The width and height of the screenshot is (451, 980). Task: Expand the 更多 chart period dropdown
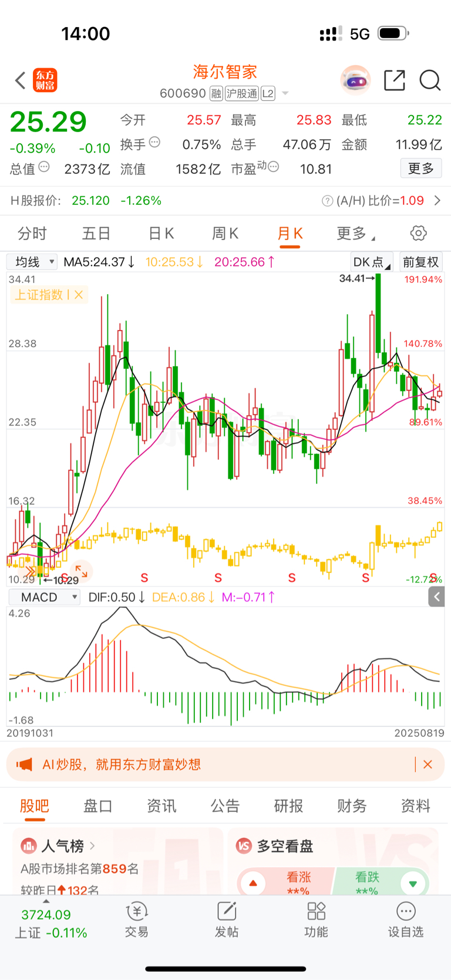point(355,234)
